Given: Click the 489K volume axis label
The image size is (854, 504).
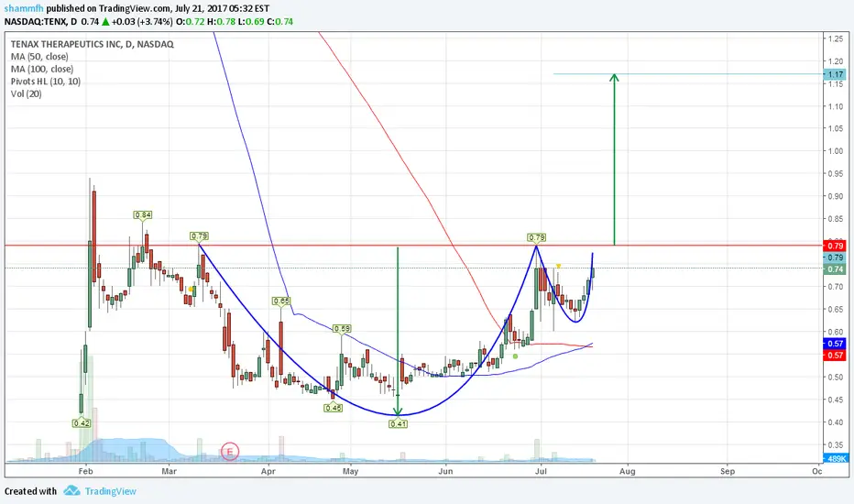Looking at the screenshot, I should [x=836, y=459].
